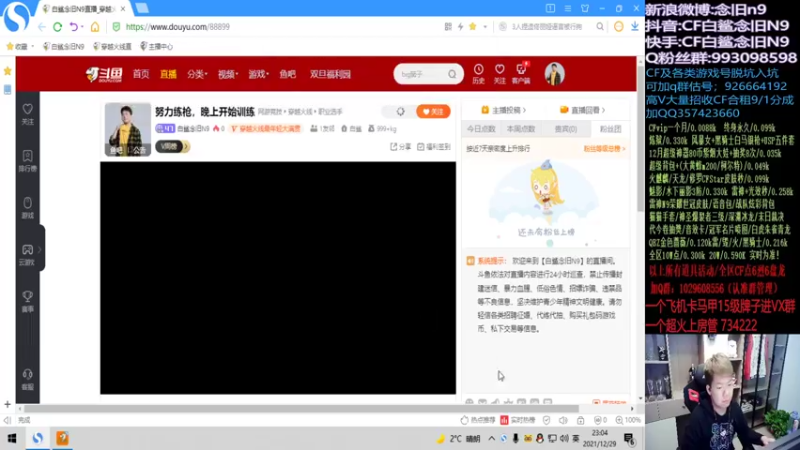Toggle the notification bell next to follow

tap(401, 111)
